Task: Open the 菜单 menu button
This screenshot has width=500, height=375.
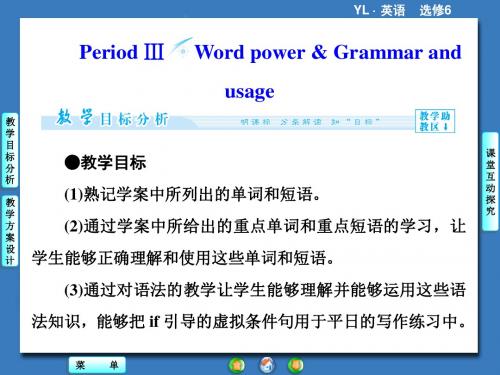Action: (x=97, y=365)
